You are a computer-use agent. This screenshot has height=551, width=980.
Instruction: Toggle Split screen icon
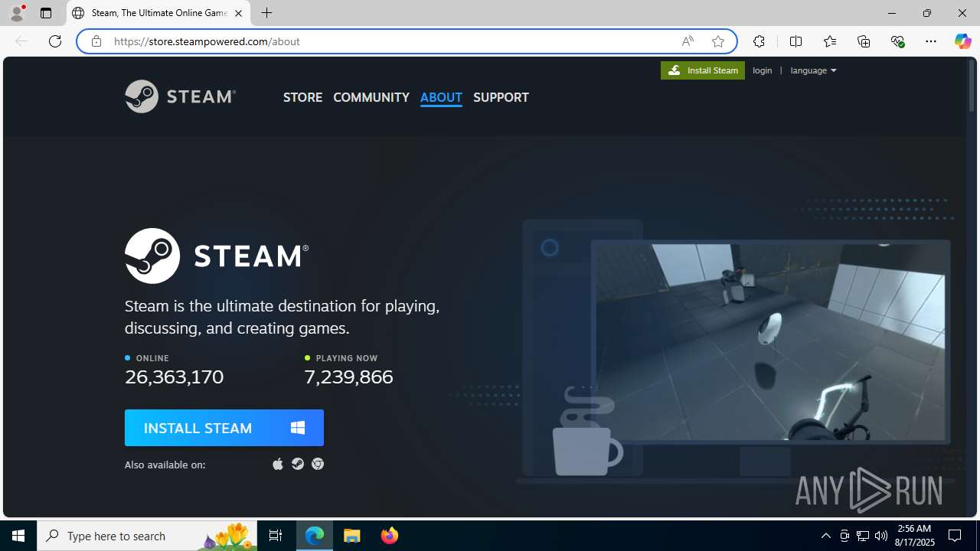pyautogui.click(x=795, y=41)
